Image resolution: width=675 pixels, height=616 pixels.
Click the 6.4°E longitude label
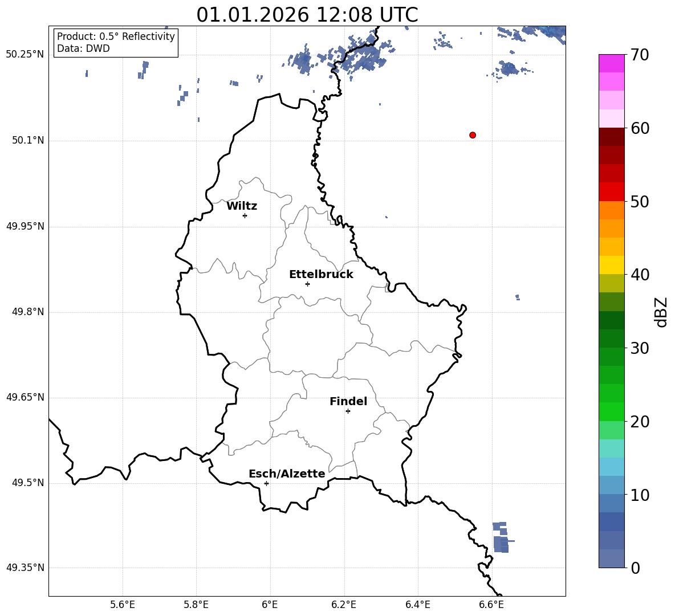[x=417, y=605]
